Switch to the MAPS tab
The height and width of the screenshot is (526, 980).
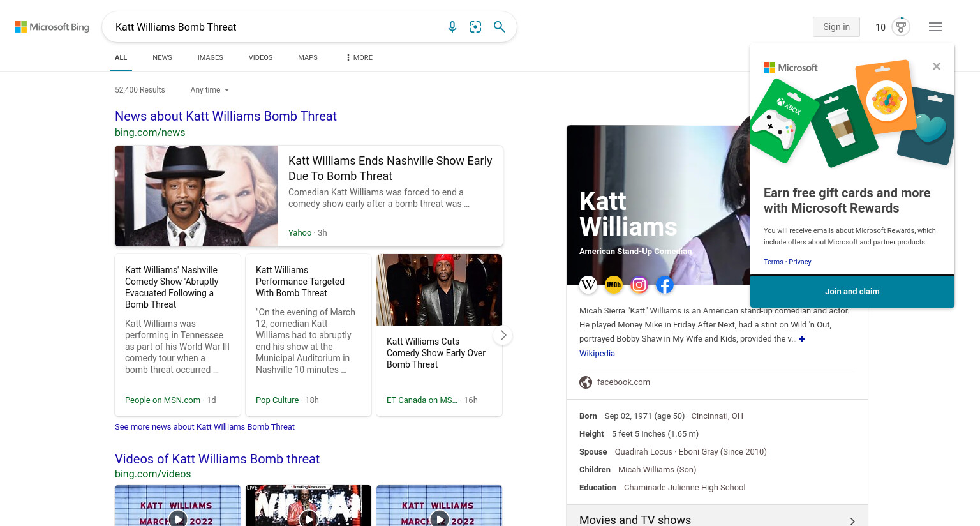(308, 57)
